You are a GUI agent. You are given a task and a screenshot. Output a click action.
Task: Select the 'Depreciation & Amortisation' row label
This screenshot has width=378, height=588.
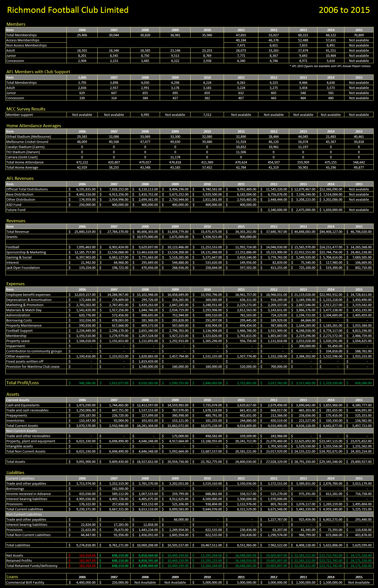[x=29, y=300]
